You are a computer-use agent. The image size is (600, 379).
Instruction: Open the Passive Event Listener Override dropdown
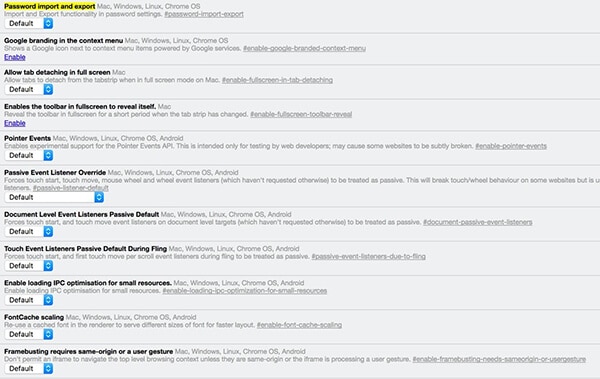(x=54, y=197)
